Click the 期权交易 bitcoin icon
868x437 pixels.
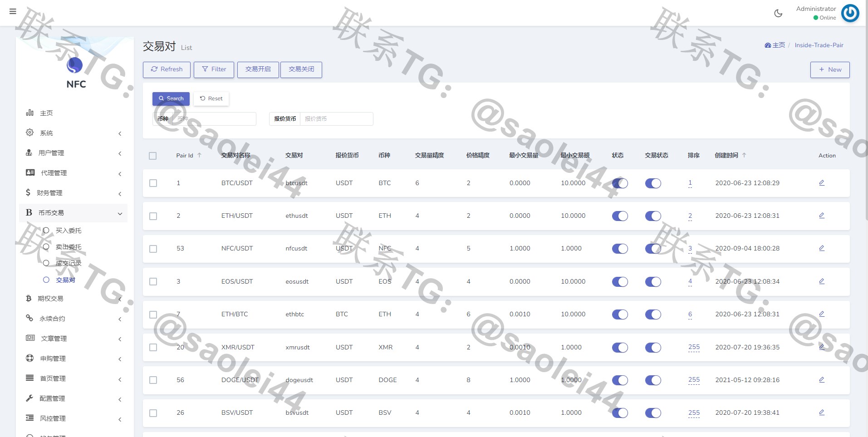[x=29, y=298]
